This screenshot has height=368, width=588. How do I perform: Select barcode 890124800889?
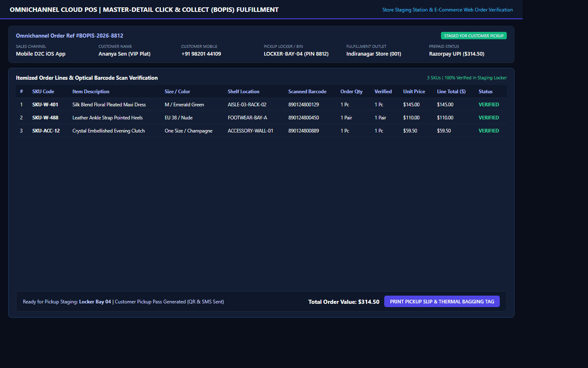coord(303,131)
